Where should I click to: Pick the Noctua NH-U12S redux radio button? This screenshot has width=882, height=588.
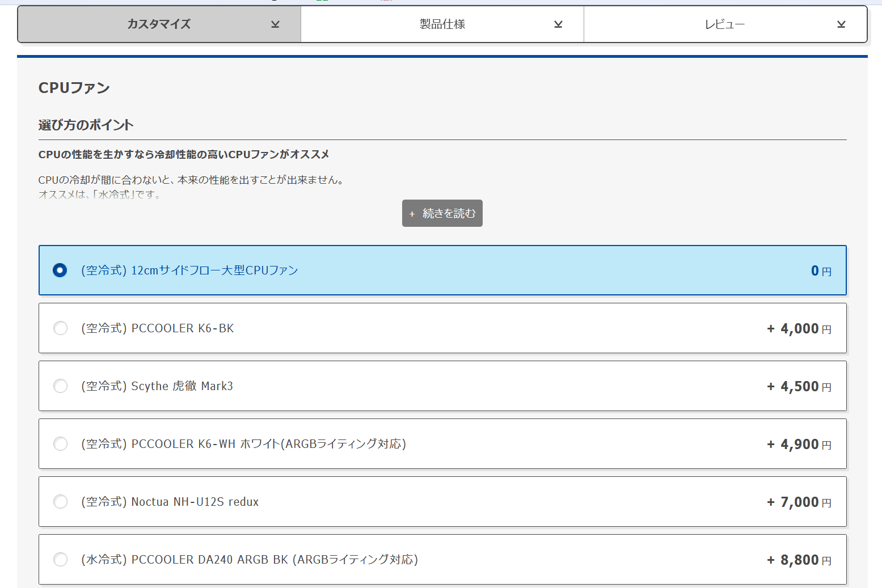pos(60,502)
